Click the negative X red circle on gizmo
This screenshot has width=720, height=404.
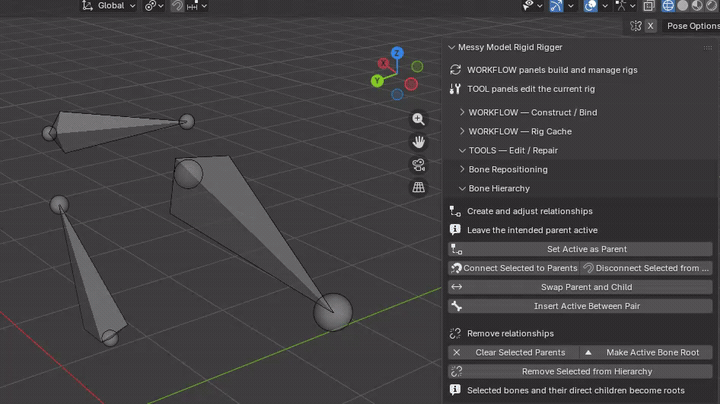(411, 84)
